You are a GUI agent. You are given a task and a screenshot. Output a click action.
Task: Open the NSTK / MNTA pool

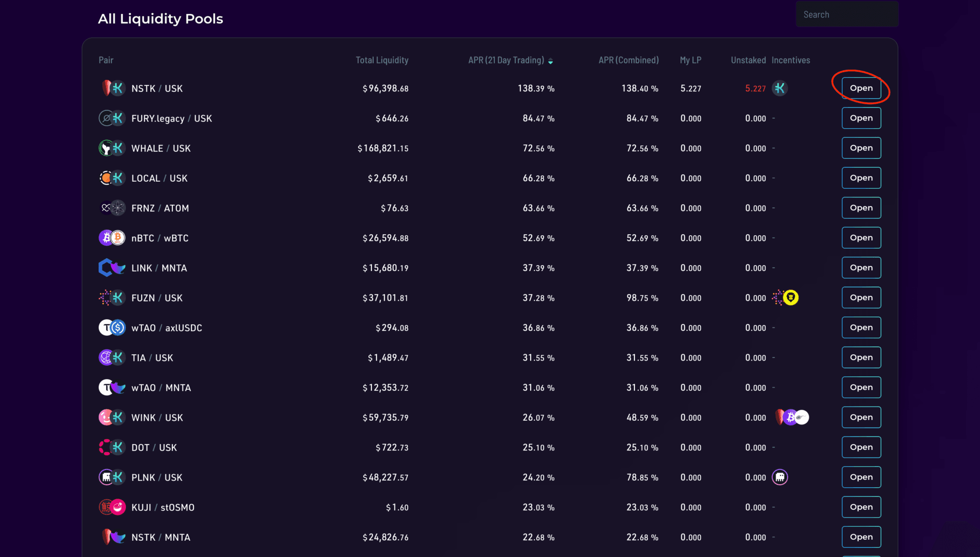click(861, 537)
